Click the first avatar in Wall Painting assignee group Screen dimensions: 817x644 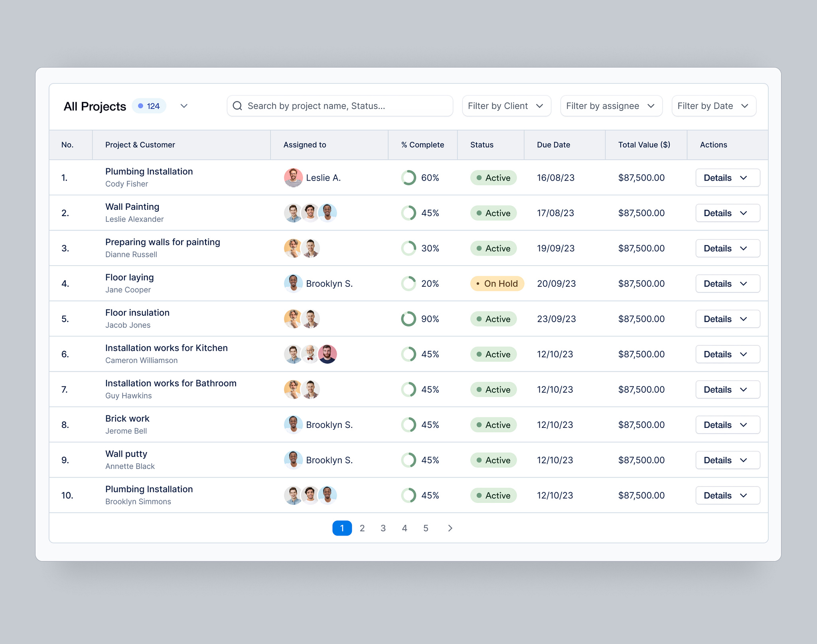(x=293, y=213)
